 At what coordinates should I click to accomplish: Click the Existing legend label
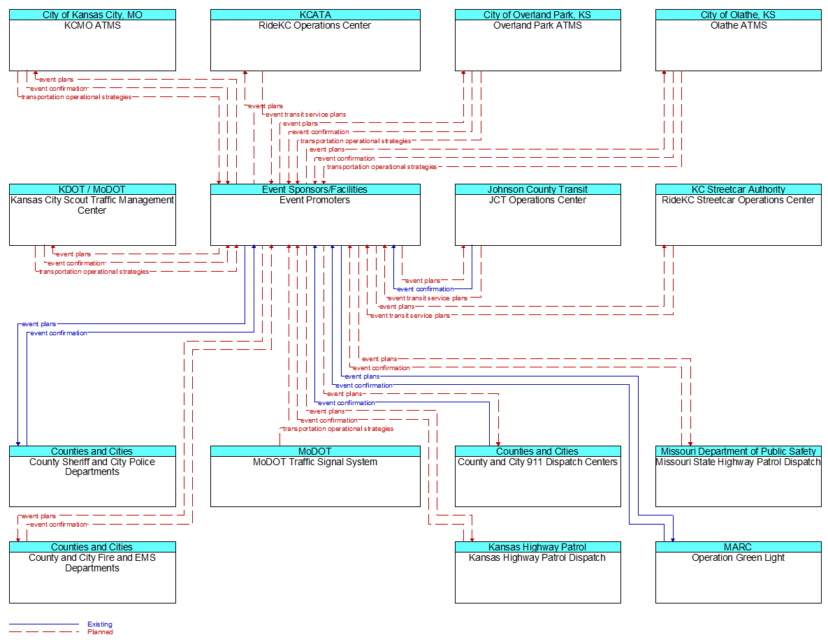pyautogui.click(x=100, y=624)
